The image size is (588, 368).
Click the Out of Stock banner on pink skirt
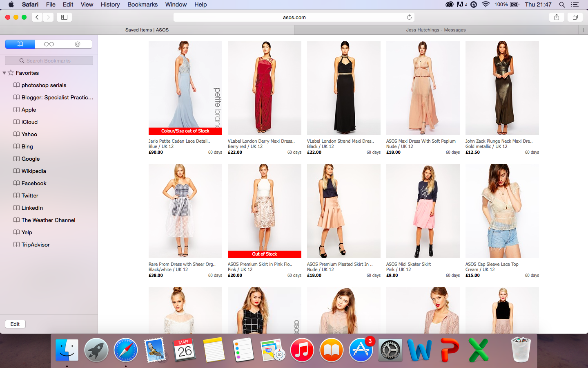[265, 254]
